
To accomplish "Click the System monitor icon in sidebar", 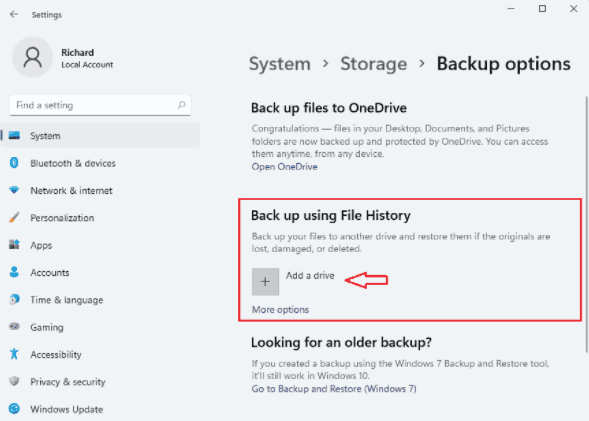I will [x=14, y=135].
